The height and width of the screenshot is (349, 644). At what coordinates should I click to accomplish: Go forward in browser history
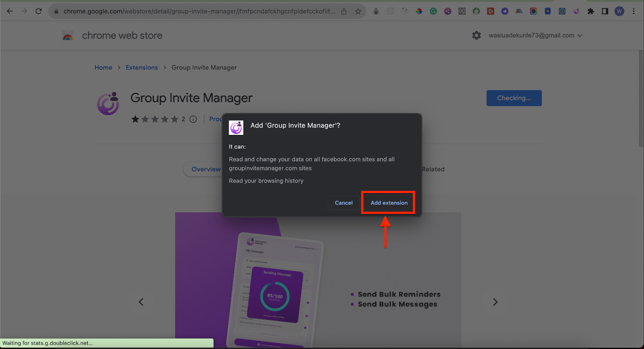pos(24,11)
